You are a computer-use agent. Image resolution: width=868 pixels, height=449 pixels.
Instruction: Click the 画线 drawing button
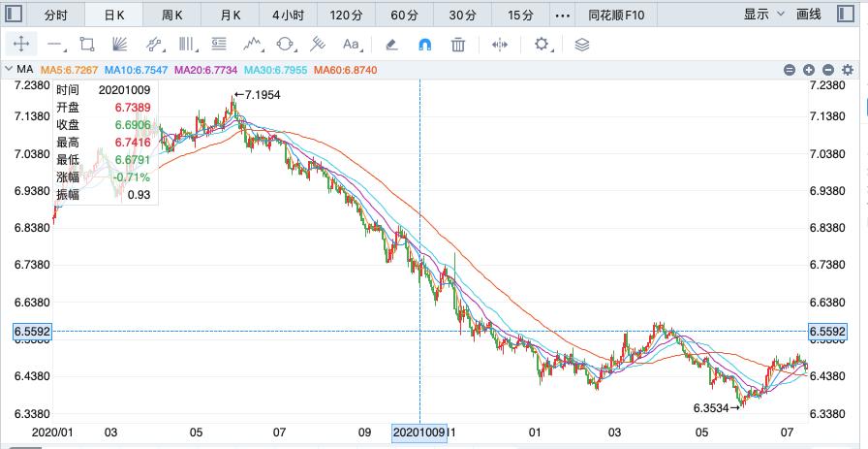pyautogui.click(x=809, y=15)
